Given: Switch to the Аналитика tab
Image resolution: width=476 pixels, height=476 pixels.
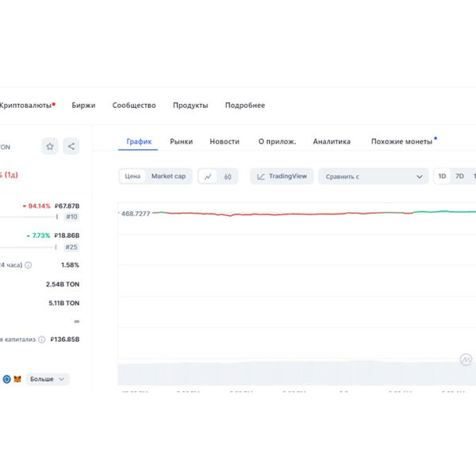Looking at the screenshot, I should pos(332,141).
